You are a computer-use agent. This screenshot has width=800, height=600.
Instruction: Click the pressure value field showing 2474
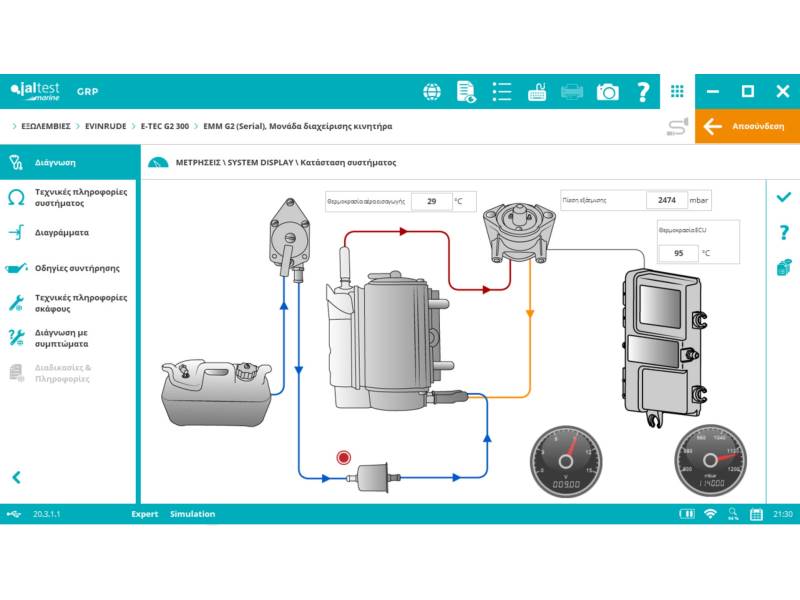(x=666, y=200)
